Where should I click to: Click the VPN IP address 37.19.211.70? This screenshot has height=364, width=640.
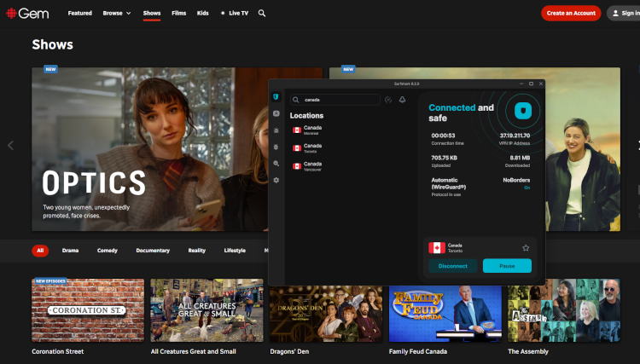tap(515, 136)
